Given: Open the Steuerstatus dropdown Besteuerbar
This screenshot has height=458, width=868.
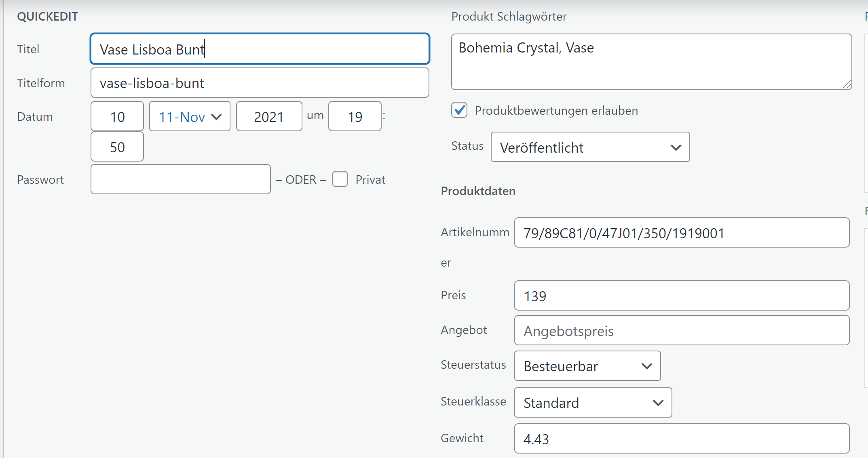Looking at the screenshot, I should 587,366.
